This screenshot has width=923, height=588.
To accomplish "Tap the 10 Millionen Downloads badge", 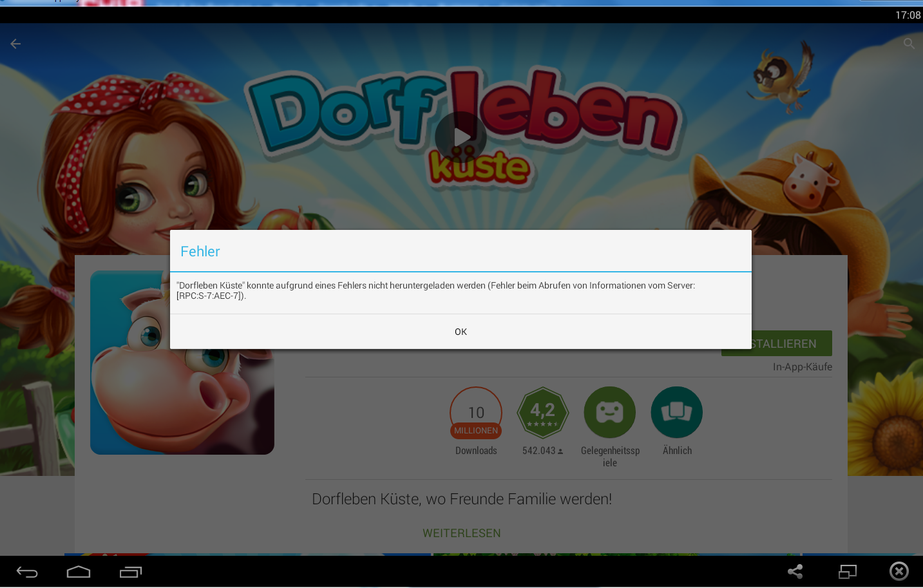I will [476, 413].
